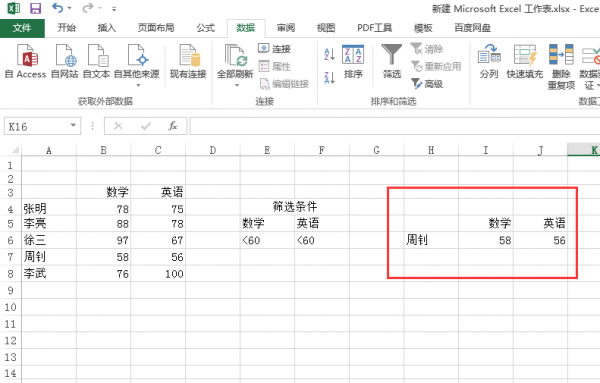This screenshot has width=600, height=383.
Task: Open the 文件 menu
Action: 22,28
